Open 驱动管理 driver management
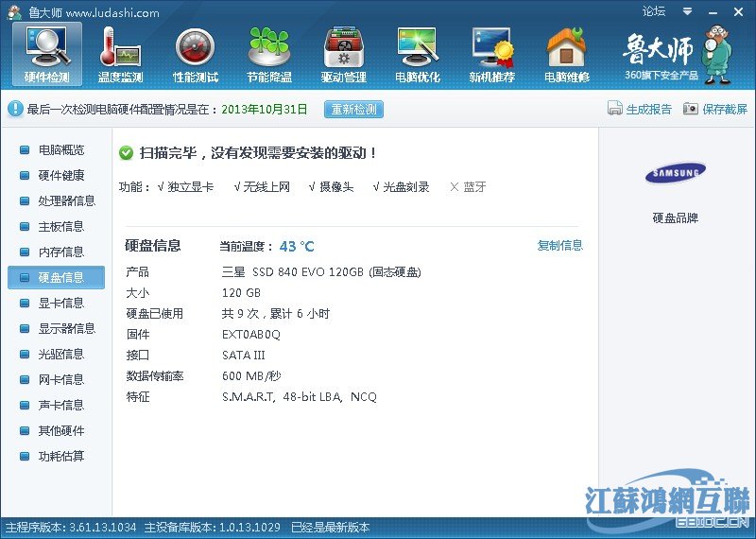The height and width of the screenshot is (539, 756). pyautogui.click(x=344, y=55)
